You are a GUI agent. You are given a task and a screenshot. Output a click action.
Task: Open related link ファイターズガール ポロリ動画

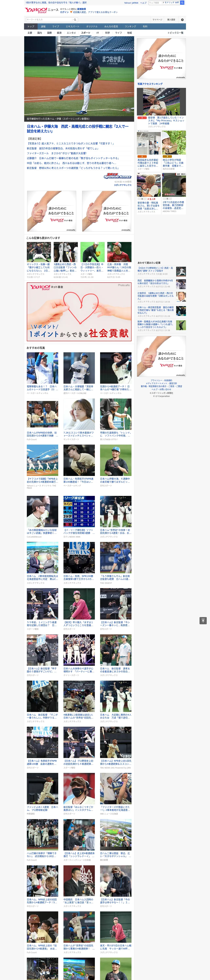coord(57,154)
